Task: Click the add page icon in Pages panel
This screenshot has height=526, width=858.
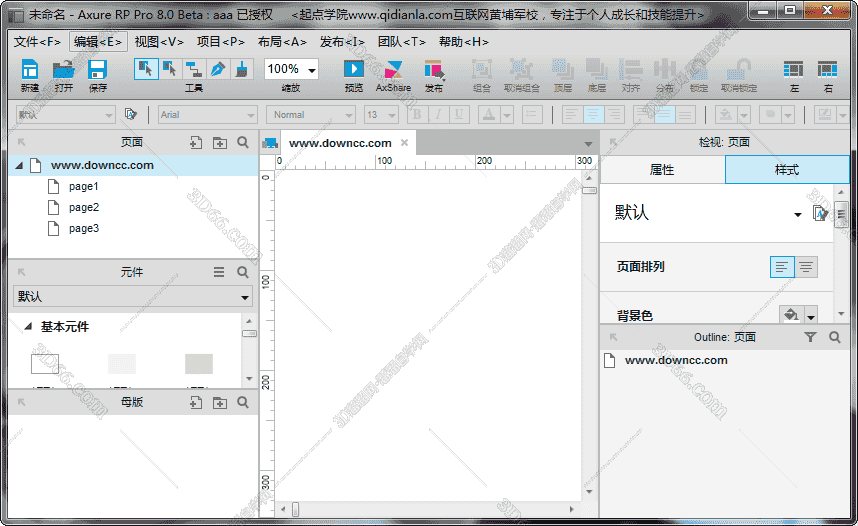Action: [196, 142]
